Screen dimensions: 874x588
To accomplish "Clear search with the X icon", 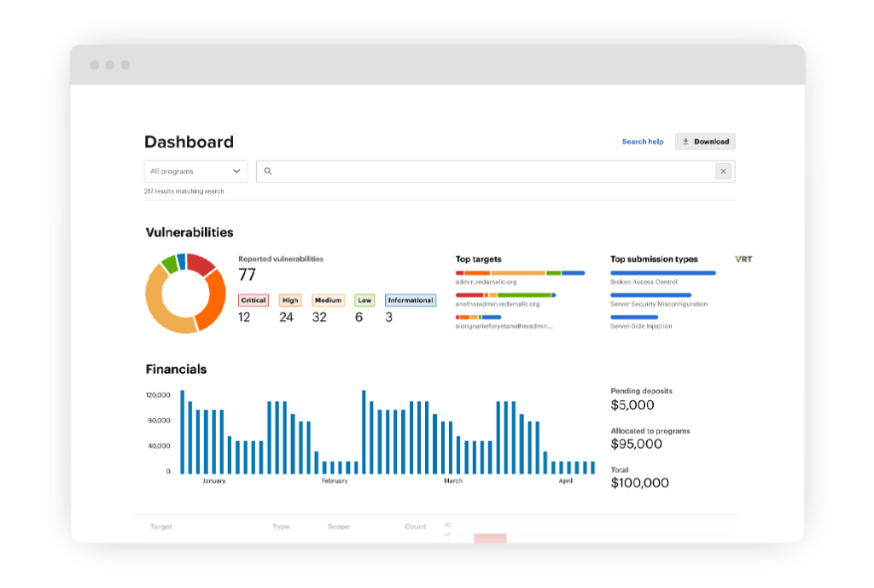I will 723,172.
